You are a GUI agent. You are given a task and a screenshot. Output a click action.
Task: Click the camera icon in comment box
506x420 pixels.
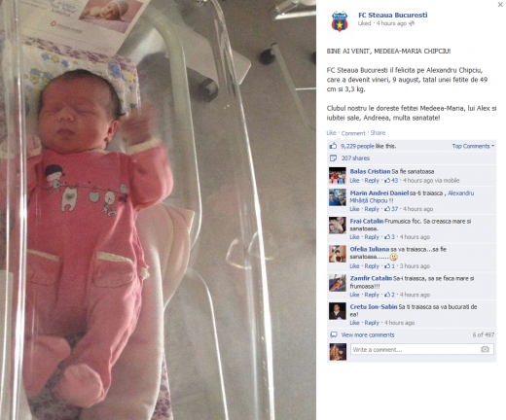tap(485, 349)
